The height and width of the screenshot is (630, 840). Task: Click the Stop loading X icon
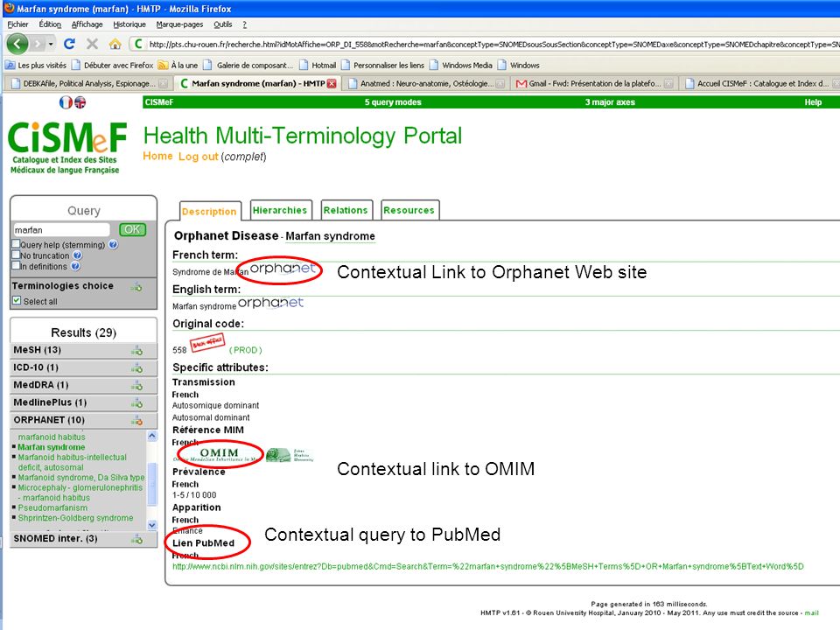click(x=92, y=44)
